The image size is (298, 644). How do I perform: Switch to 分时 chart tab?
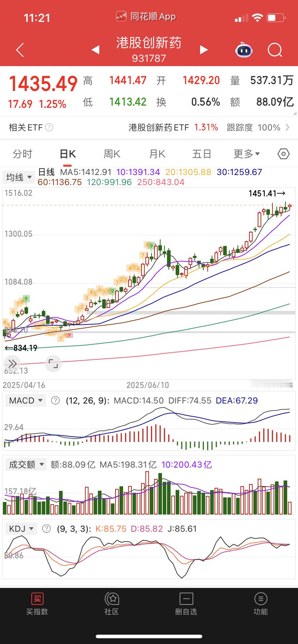pos(22,154)
